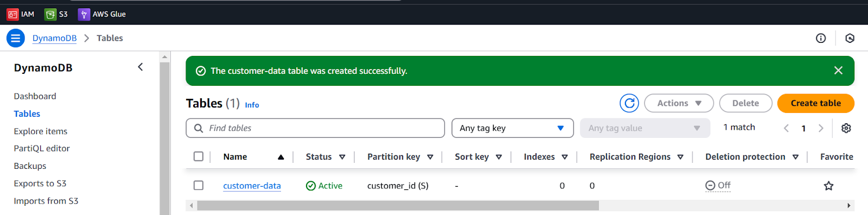Open the hamburger navigation menu icon
This screenshot has height=215, width=868.
click(15, 38)
